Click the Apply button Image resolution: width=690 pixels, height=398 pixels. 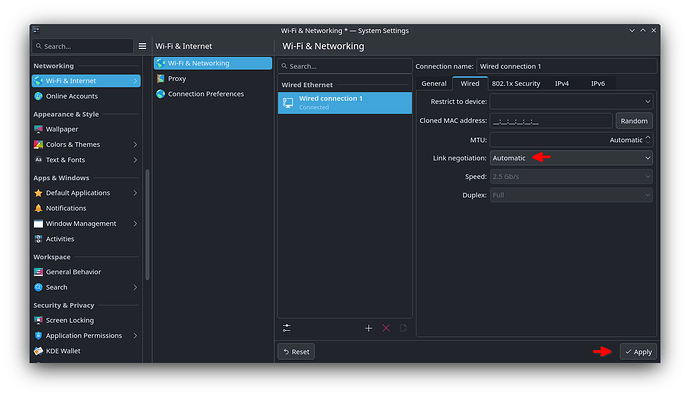click(x=639, y=352)
